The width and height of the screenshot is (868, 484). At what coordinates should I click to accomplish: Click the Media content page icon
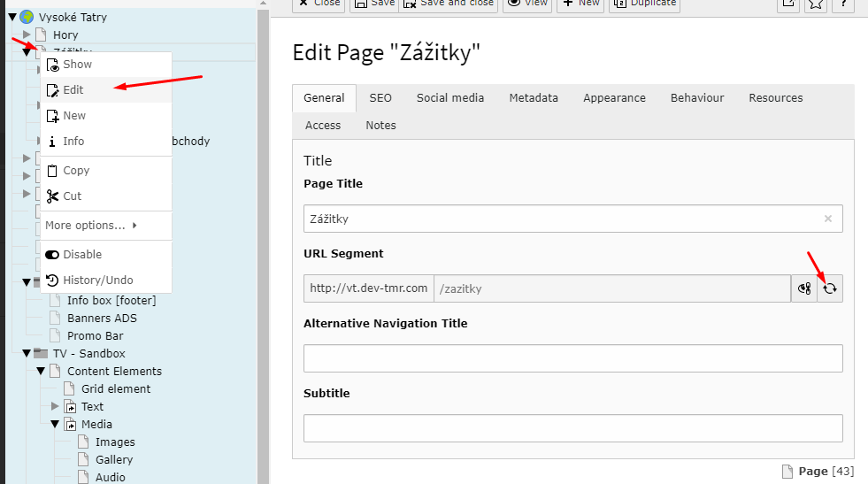click(70, 424)
